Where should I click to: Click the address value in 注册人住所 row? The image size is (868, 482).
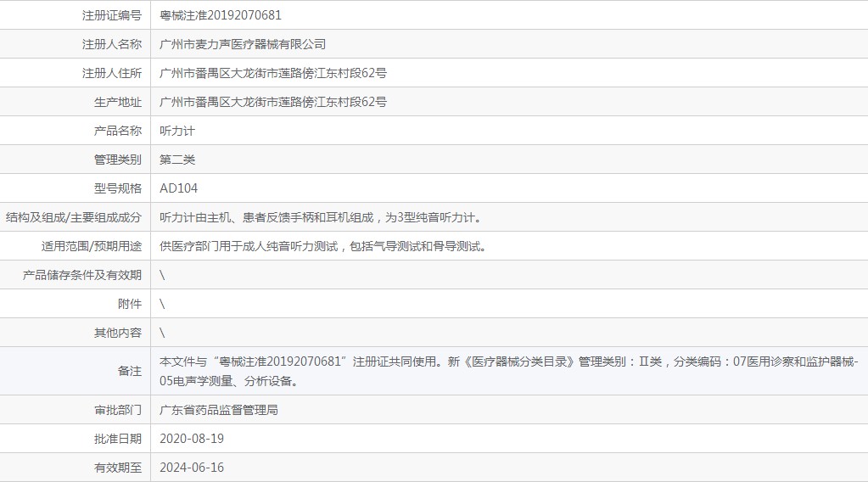273,73
